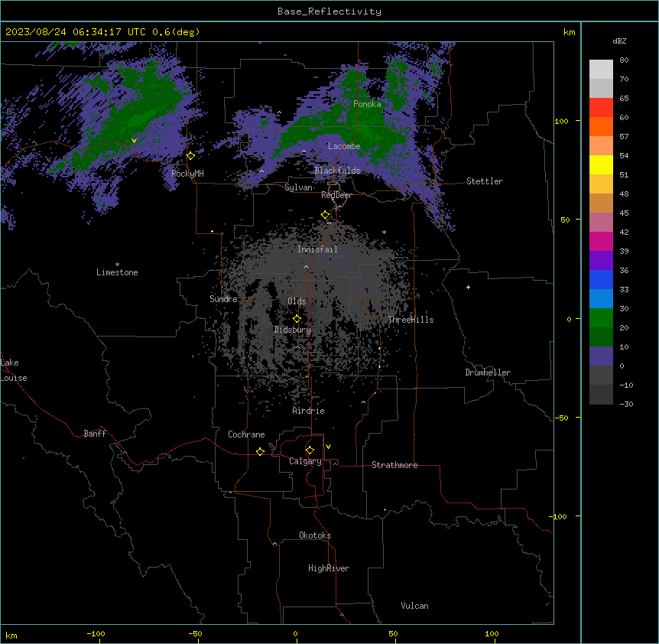659x644 pixels.
Task: Click the yellow V marker east of Calgary
Action: [328, 447]
